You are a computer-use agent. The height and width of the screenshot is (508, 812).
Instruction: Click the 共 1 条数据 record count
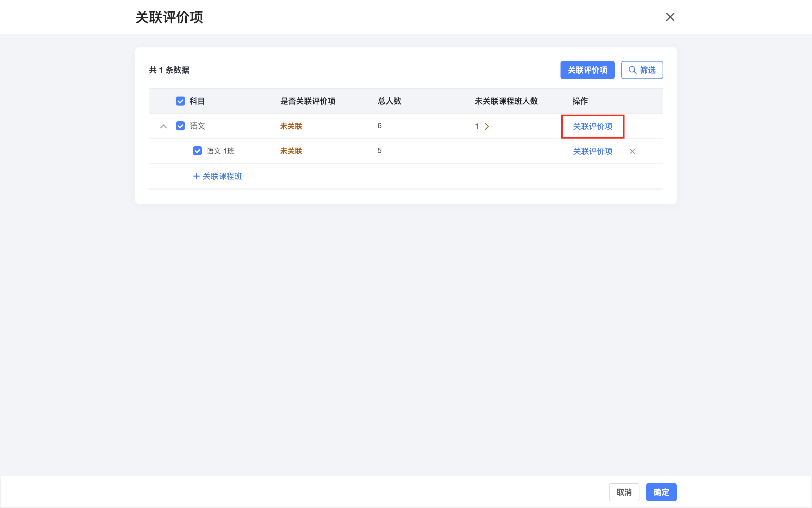(169, 70)
